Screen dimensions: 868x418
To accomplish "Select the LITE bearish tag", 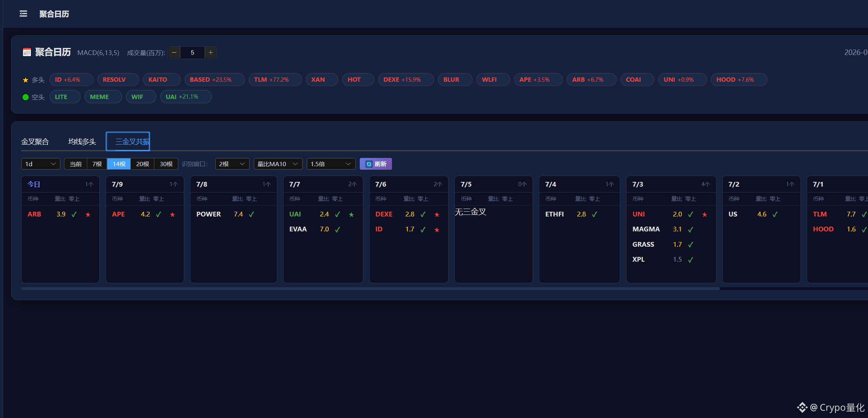I will click(65, 97).
